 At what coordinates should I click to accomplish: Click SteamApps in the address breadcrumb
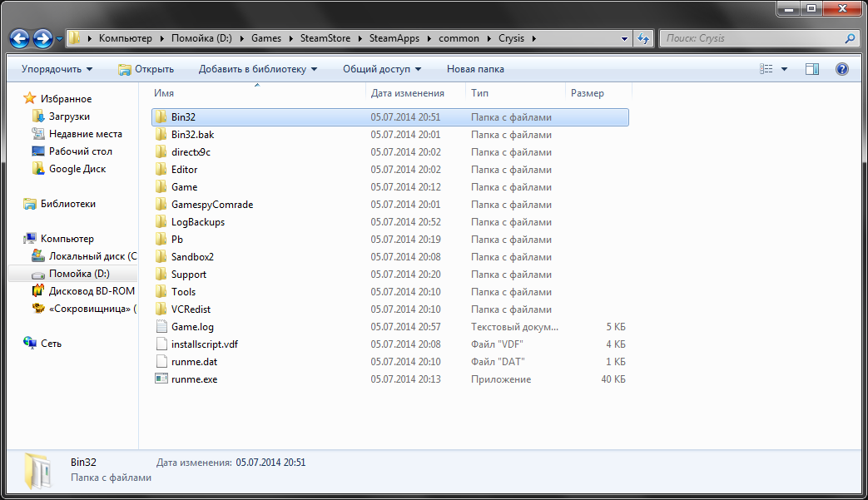[394, 38]
